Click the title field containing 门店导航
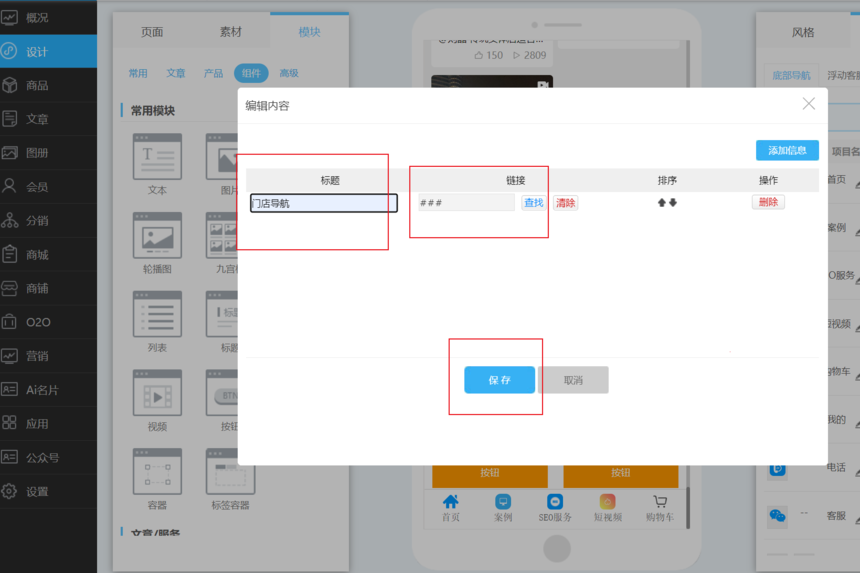Screen dimensions: 860x573 pos(324,203)
